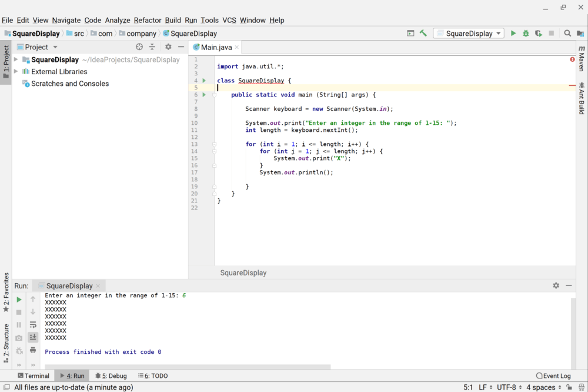The image size is (588, 392).
Task: Click the grey Stop icon in the toolbar
Action: [x=552, y=34]
